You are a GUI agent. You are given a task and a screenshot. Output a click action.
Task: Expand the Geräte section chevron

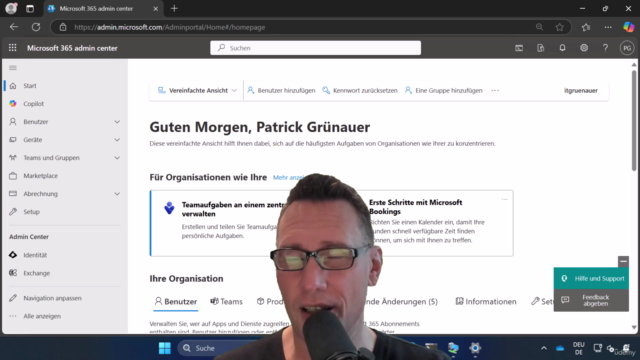tap(117, 140)
